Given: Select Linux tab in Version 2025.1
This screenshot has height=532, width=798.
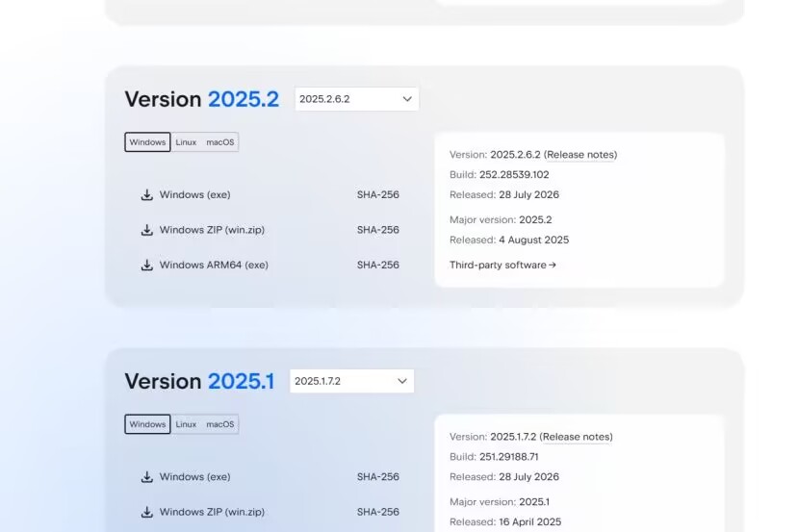Looking at the screenshot, I should click(x=186, y=424).
